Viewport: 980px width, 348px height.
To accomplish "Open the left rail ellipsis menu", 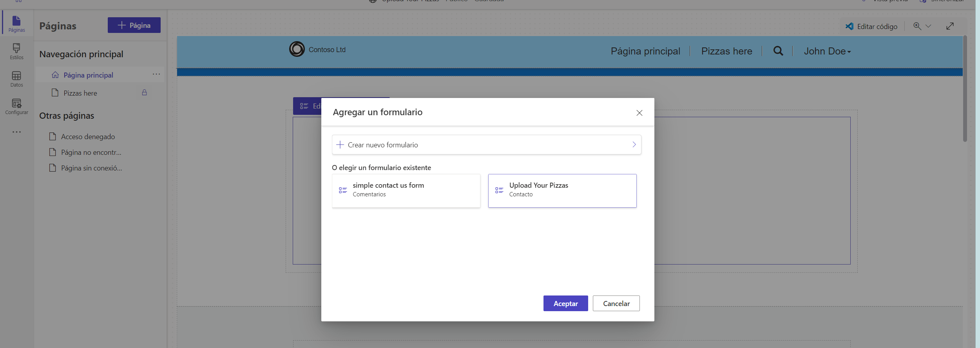I will 16,132.
